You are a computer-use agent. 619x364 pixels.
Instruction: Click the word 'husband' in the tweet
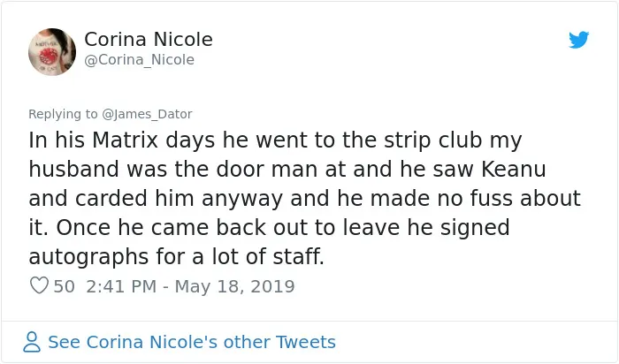coord(73,169)
